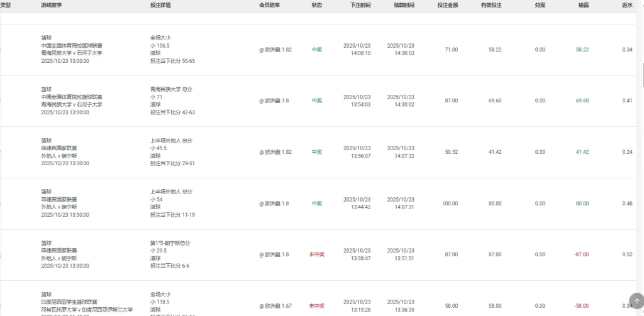Viewport: 644px width, 316px height.
Task: Click the red -87.00 loss amount
Action: tap(581, 254)
